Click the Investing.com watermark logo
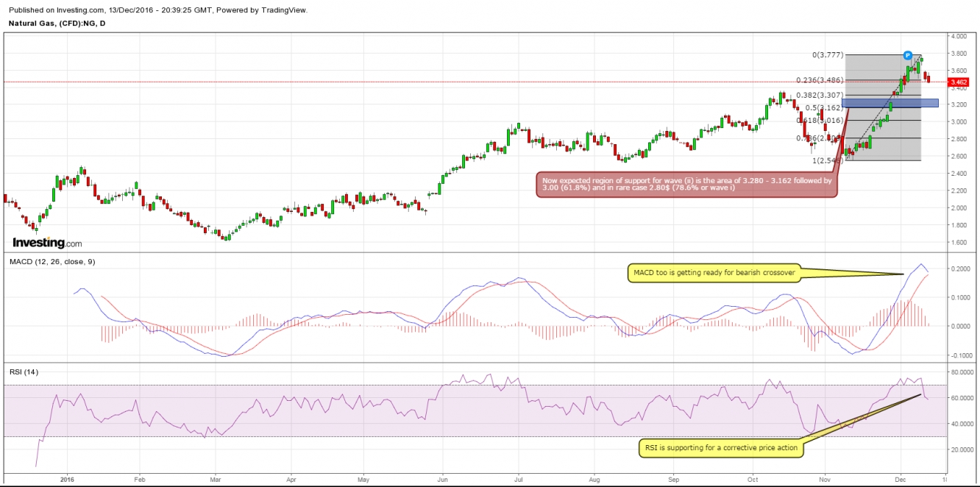This screenshot has width=980, height=487. point(46,241)
